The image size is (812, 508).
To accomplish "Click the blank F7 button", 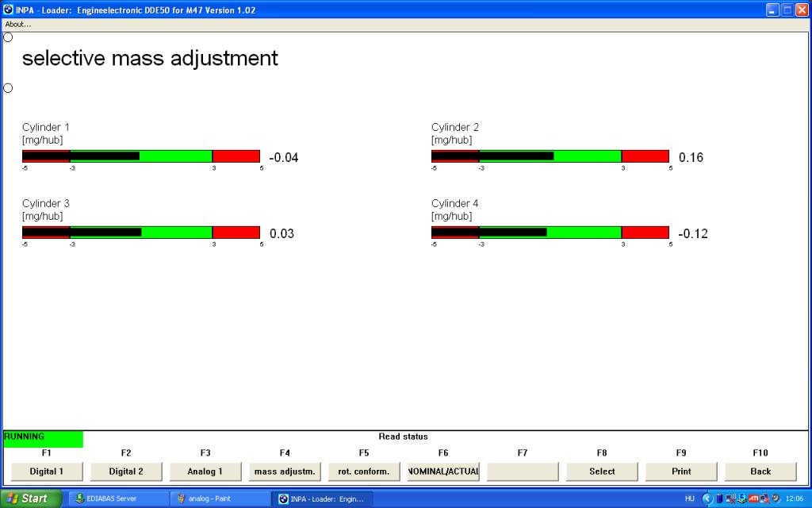I will click(523, 471).
